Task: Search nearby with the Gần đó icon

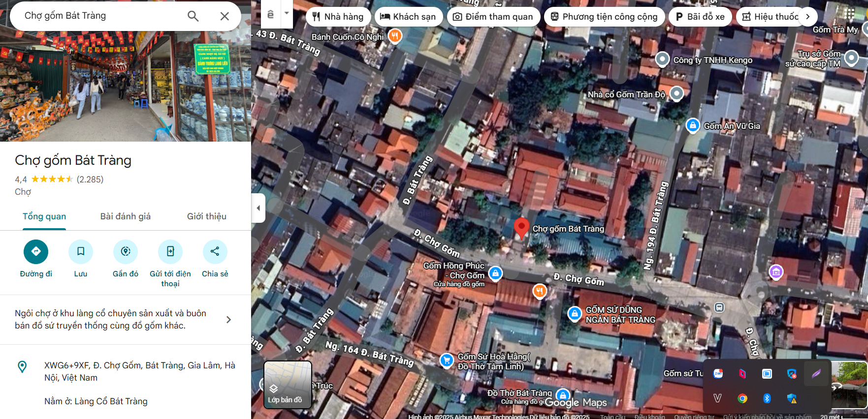Action: pos(126,251)
